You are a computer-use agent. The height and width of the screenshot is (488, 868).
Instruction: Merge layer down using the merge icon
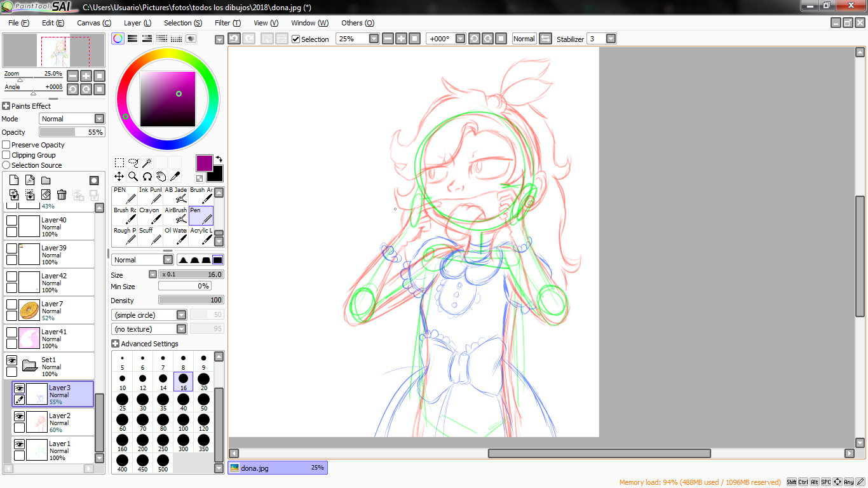pos(30,194)
